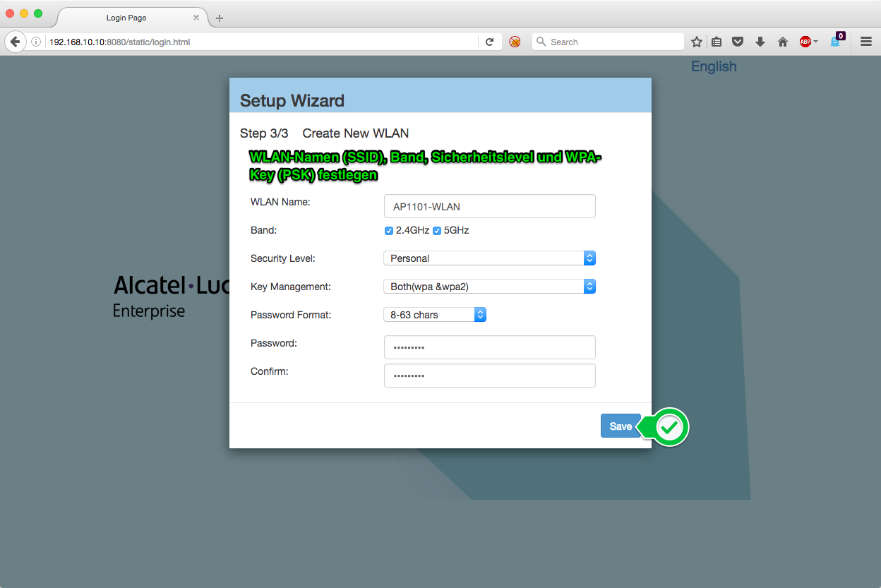The width and height of the screenshot is (881, 588).
Task: Select the Login Page tab
Action: [x=127, y=18]
